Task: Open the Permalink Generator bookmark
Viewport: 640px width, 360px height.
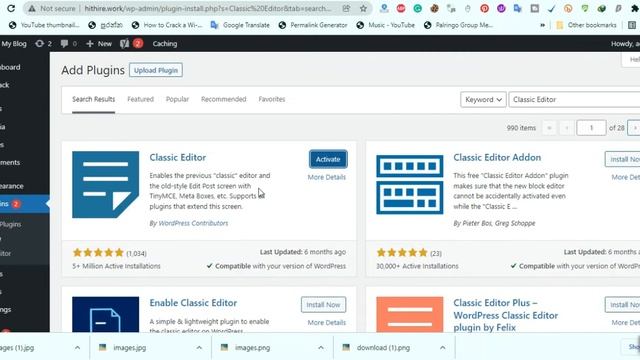Action: (x=313, y=25)
